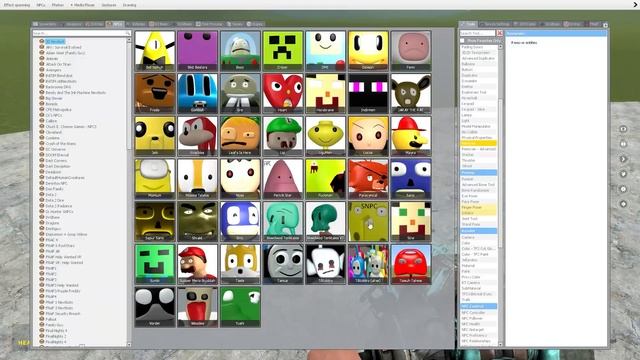
Task: Spawn the Bill Cipher yellow triangle NPC
Action: [155, 51]
